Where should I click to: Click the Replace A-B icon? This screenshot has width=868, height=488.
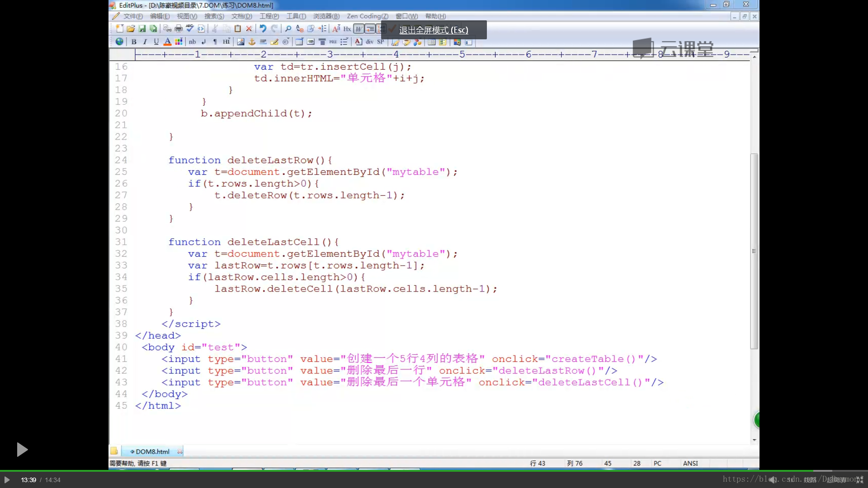(x=299, y=29)
